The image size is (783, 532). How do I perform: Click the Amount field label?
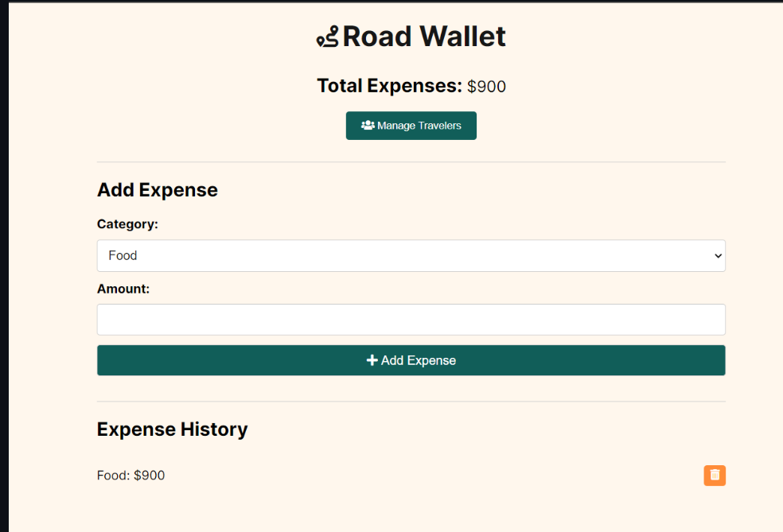[123, 289]
